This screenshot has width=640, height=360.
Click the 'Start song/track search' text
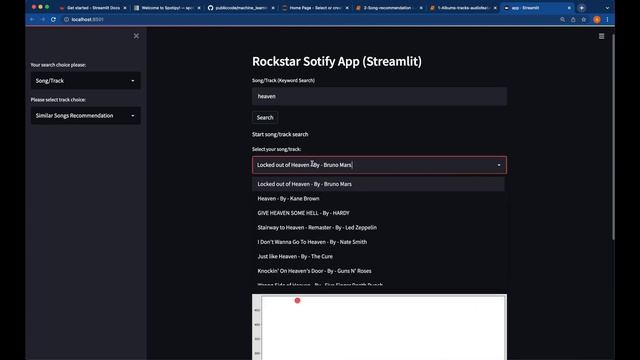tap(280, 134)
